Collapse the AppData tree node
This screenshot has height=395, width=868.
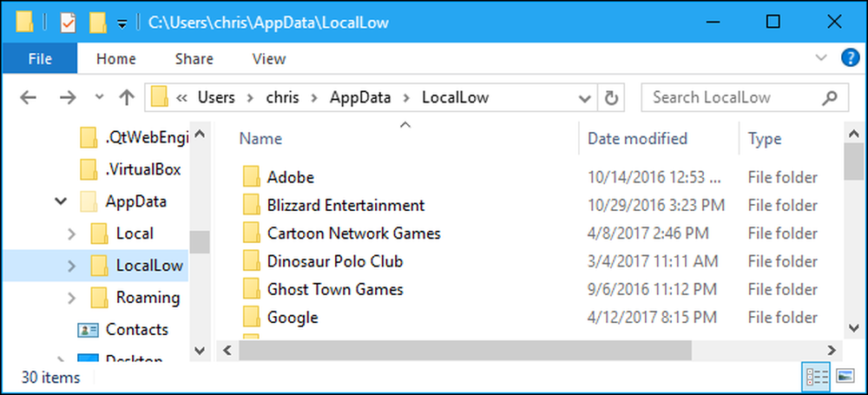click(x=62, y=201)
